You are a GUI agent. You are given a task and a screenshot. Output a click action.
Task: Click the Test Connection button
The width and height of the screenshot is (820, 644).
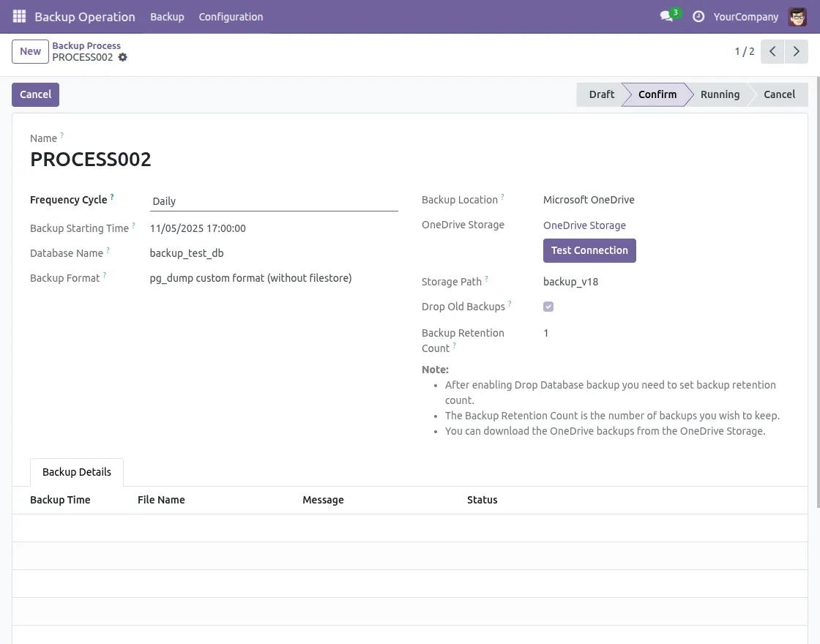coord(589,250)
